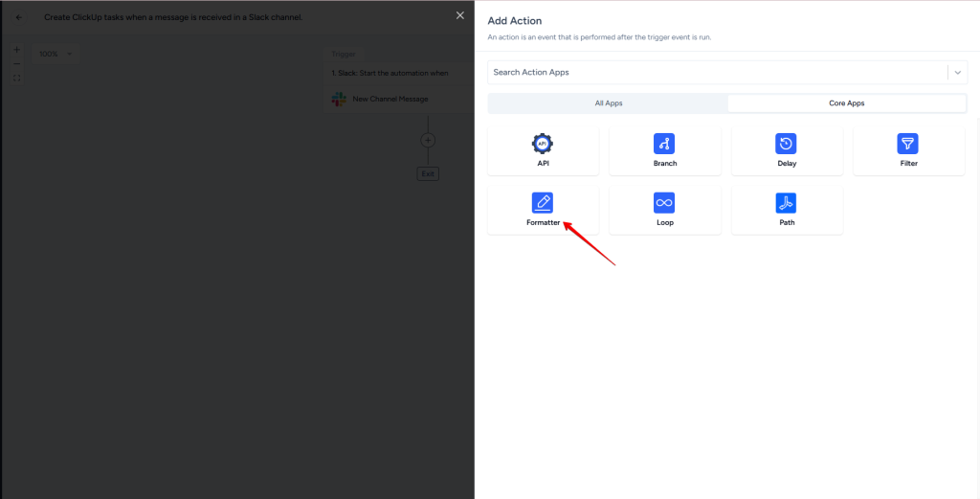Go back using the left arrow
The image size is (980, 499).
coord(19,17)
